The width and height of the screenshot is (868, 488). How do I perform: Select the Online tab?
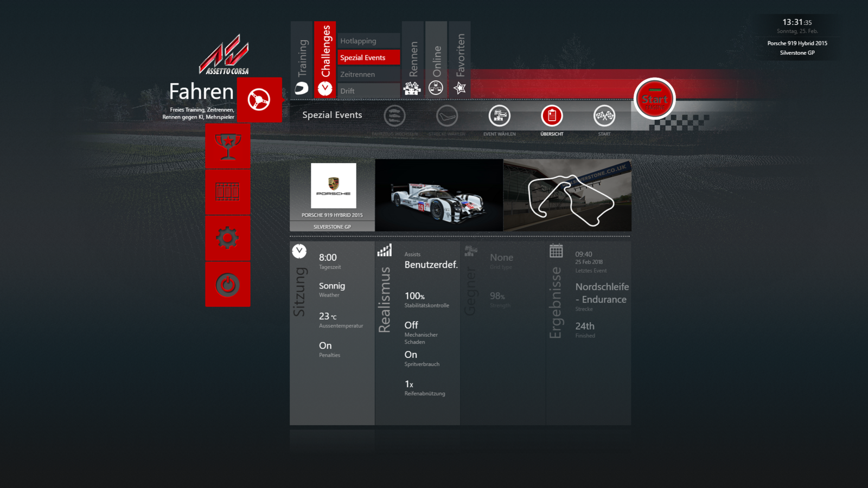pyautogui.click(x=436, y=60)
